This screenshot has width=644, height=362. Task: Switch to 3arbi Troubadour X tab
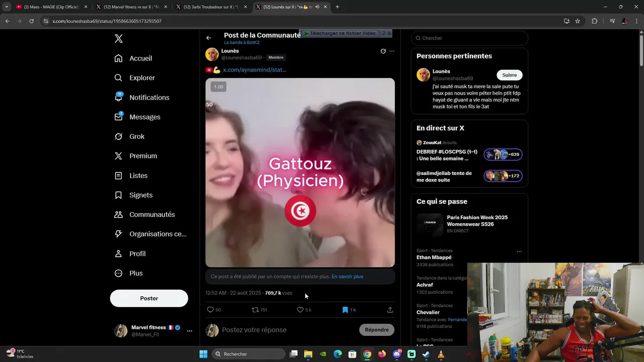pos(211,7)
